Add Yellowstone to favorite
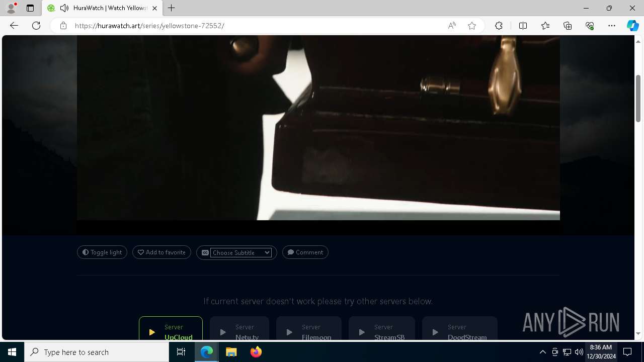 coord(162,252)
